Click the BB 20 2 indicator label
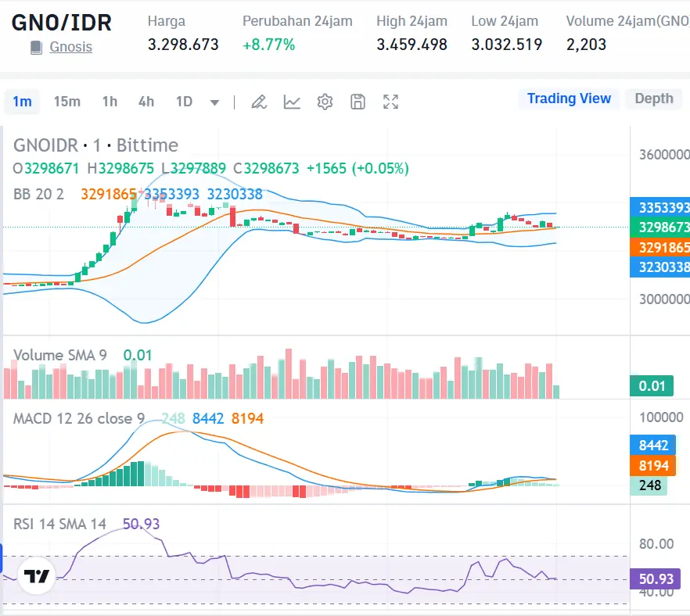 [x=35, y=194]
